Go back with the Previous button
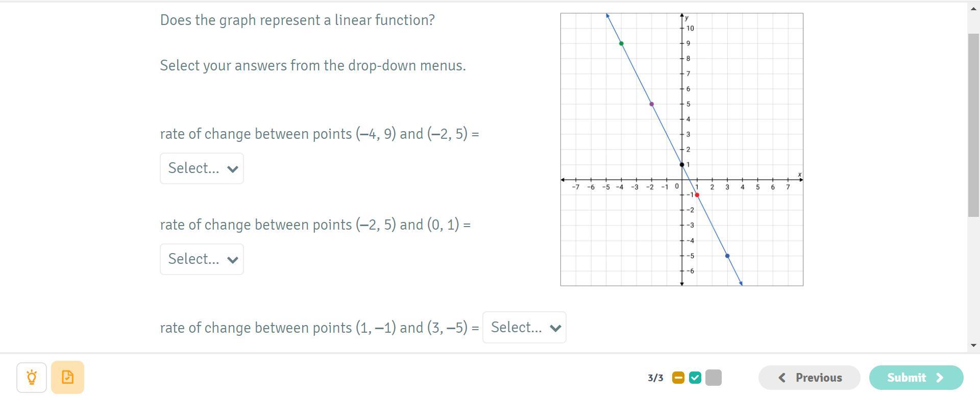Image resolution: width=980 pixels, height=397 pixels. (x=809, y=378)
